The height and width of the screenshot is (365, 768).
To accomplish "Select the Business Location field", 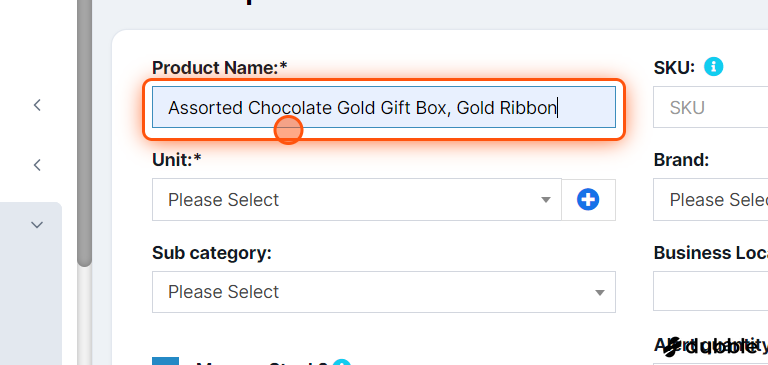I will click(x=710, y=292).
